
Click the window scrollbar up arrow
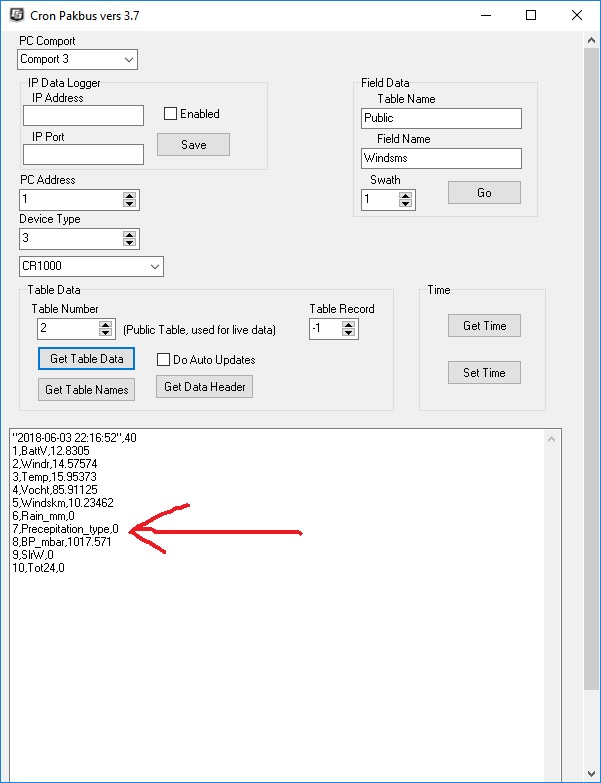click(x=592, y=40)
